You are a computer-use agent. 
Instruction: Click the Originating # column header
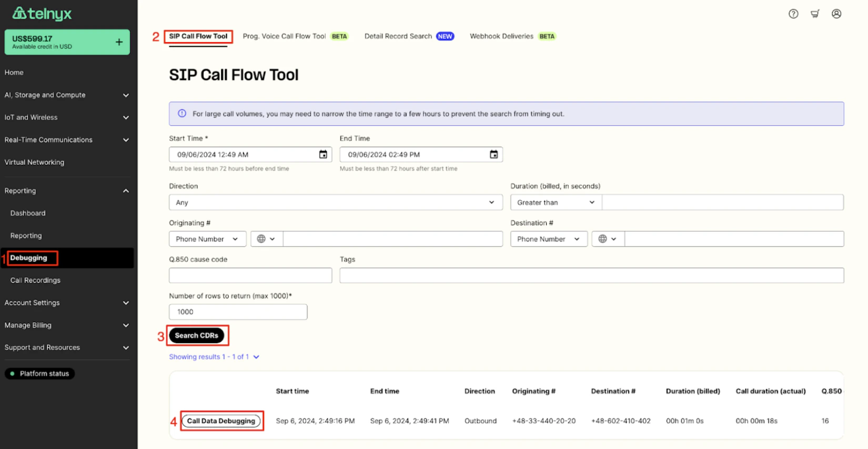pyautogui.click(x=534, y=391)
